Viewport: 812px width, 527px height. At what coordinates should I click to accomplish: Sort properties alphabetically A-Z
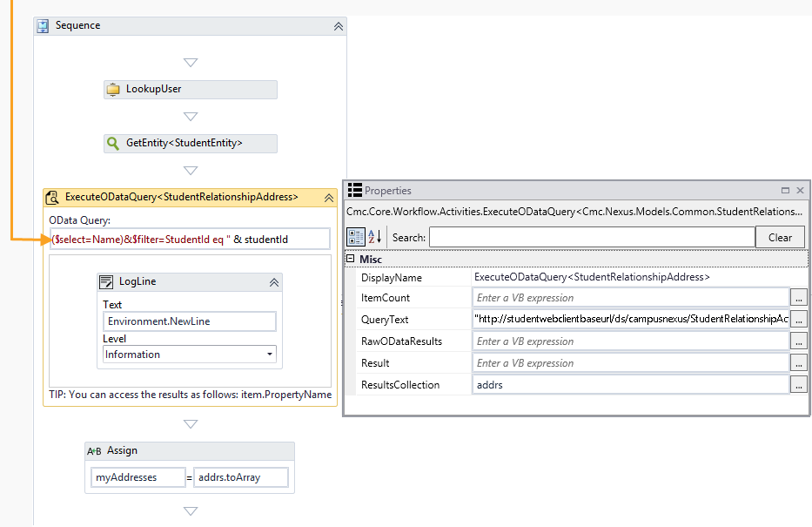pos(375,237)
